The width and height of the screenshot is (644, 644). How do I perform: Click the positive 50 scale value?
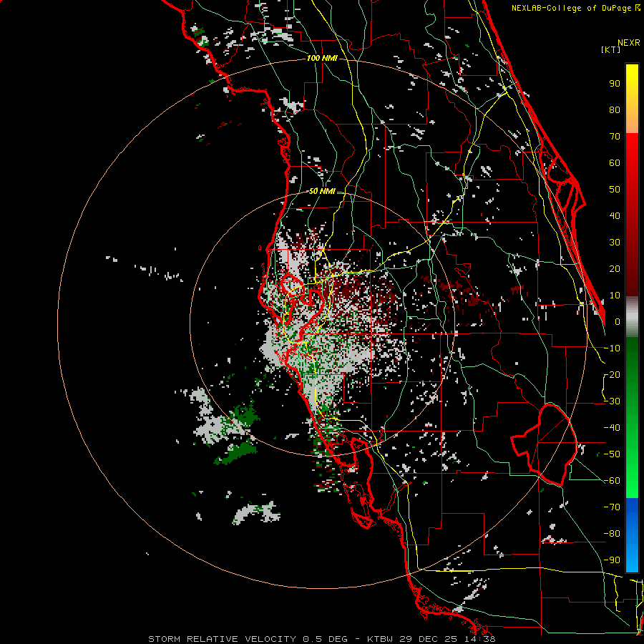tap(615, 190)
